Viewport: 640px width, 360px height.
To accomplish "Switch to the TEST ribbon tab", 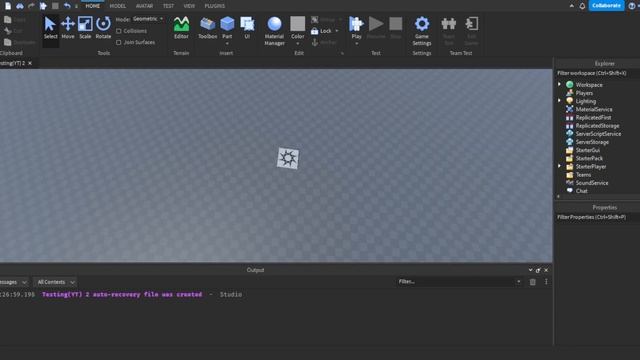I will pos(168,6).
